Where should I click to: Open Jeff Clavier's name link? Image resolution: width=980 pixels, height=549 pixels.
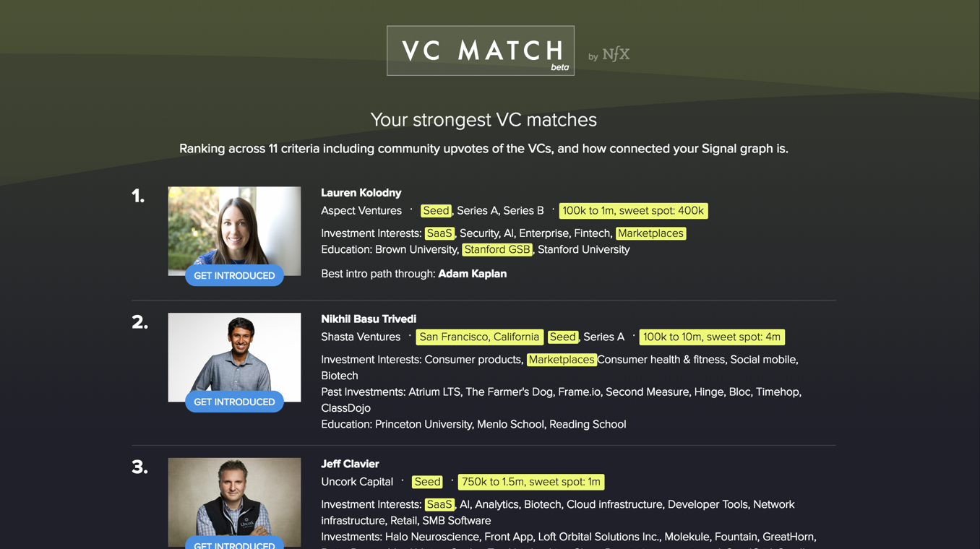(x=350, y=463)
